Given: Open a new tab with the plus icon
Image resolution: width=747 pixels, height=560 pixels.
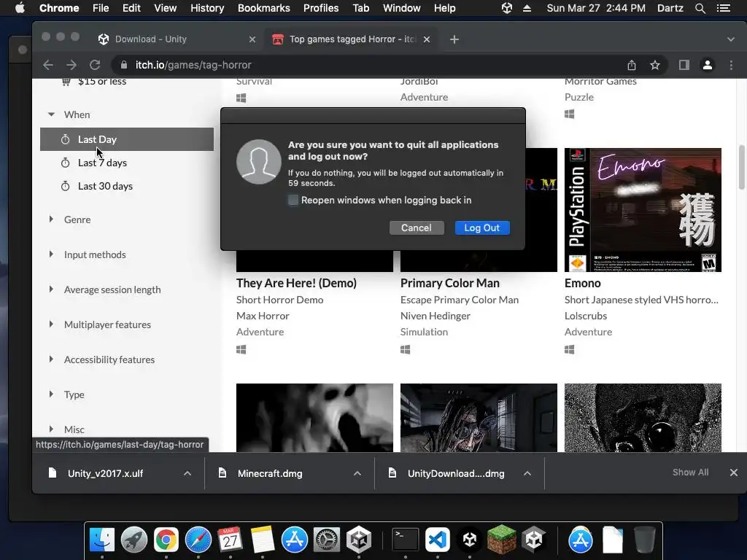Looking at the screenshot, I should coord(454,39).
